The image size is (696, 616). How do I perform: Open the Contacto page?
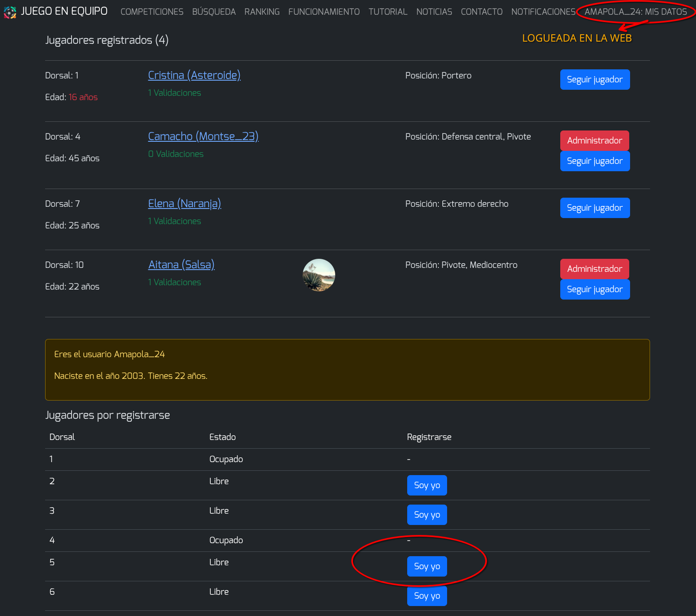[x=482, y=12]
